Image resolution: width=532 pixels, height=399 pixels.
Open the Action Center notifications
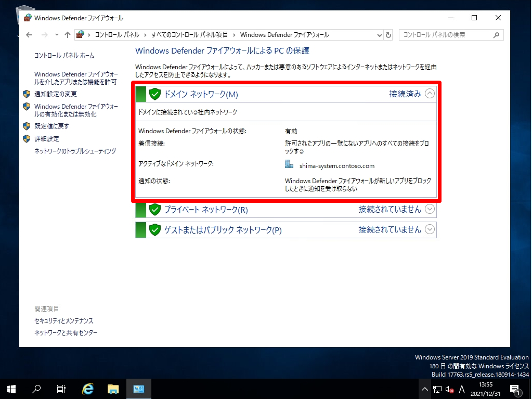click(515, 389)
